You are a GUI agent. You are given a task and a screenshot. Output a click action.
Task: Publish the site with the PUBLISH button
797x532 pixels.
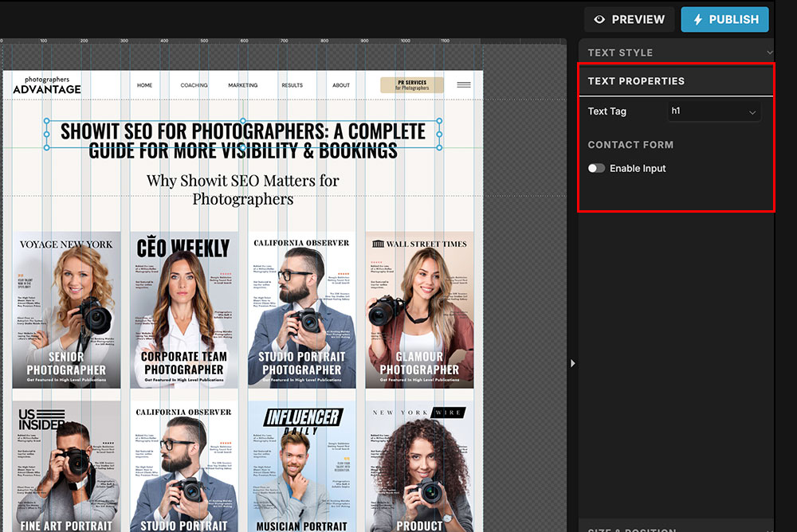coord(724,19)
